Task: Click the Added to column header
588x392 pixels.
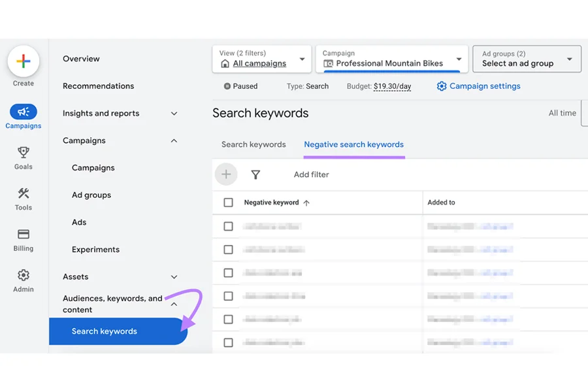Action: [441, 202]
